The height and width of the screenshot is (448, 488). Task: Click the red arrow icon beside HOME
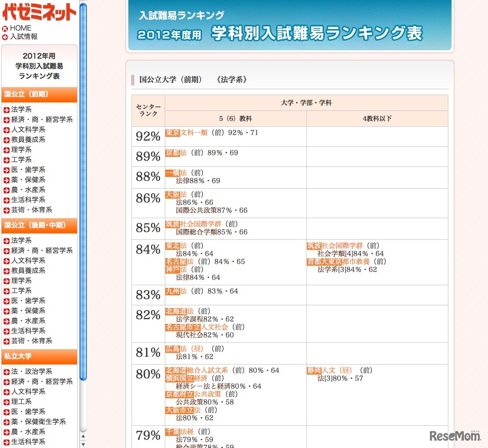5,29
